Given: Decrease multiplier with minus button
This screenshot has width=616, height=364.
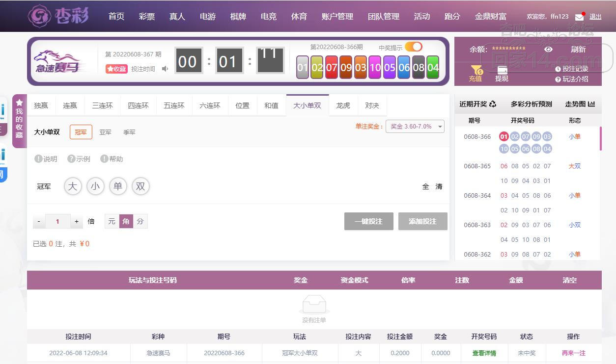Looking at the screenshot, I should coord(39,222).
